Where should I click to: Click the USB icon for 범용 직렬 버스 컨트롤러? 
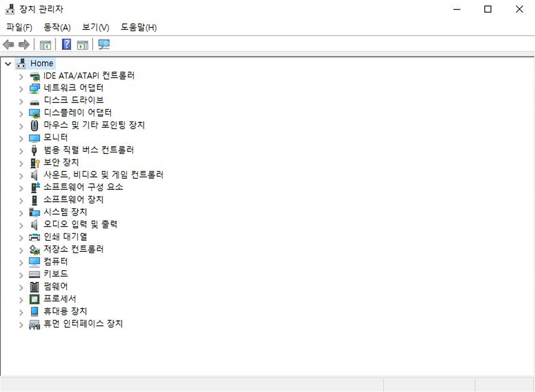(34, 150)
